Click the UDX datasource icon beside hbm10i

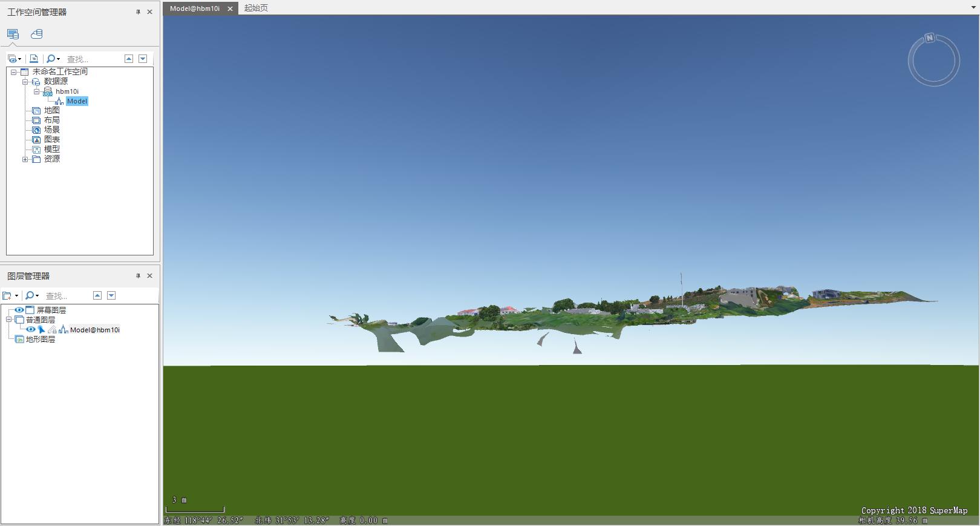[x=48, y=91]
